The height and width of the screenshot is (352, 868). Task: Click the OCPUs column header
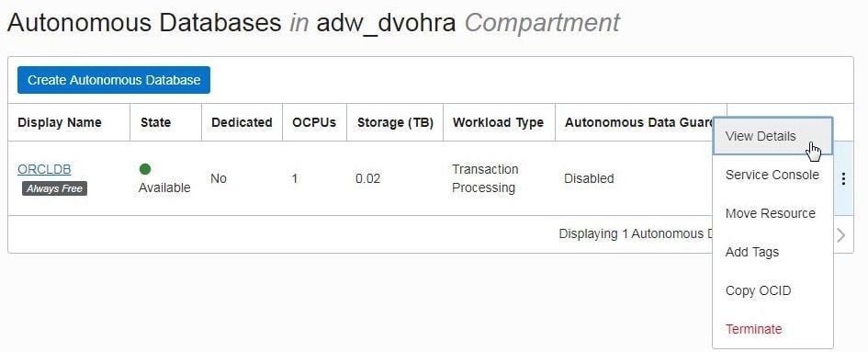[314, 122]
